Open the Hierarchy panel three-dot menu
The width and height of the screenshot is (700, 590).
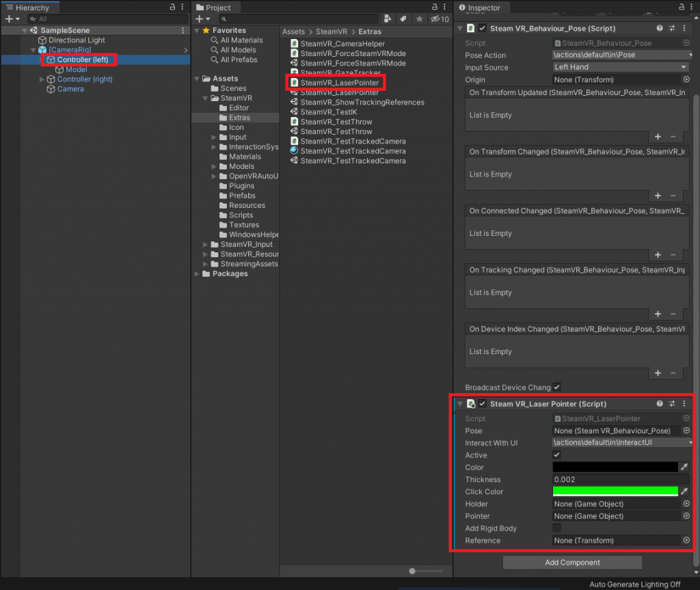coord(183,7)
